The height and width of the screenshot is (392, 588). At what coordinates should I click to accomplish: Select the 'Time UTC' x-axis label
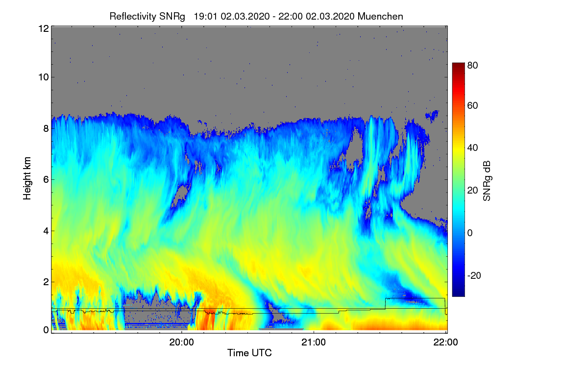coord(249,353)
